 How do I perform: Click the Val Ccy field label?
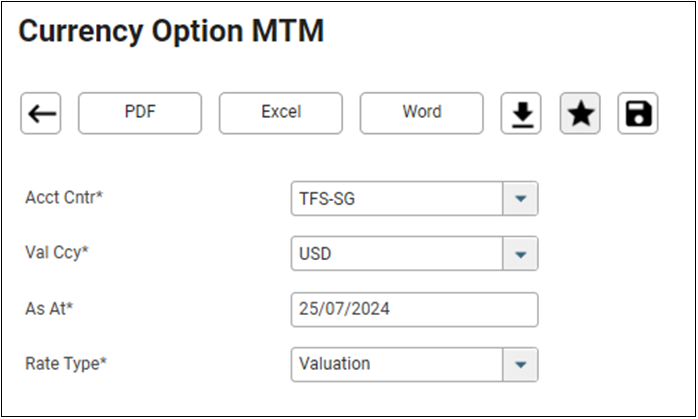[57, 252]
